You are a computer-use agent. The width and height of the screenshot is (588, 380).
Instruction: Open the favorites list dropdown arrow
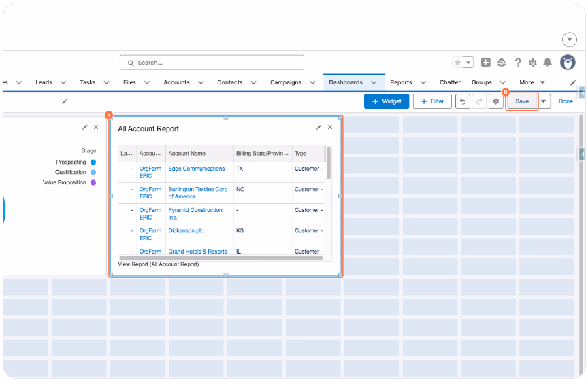tap(468, 63)
